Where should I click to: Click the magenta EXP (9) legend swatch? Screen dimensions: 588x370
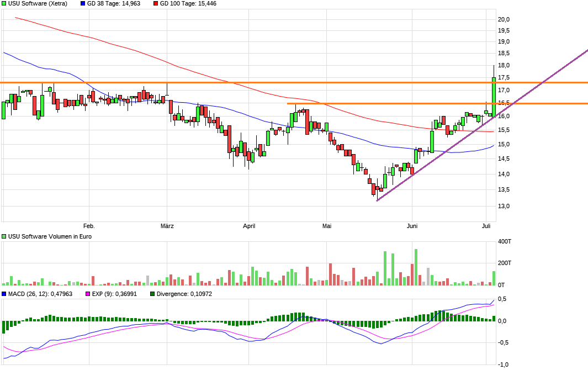(x=88, y=294)
